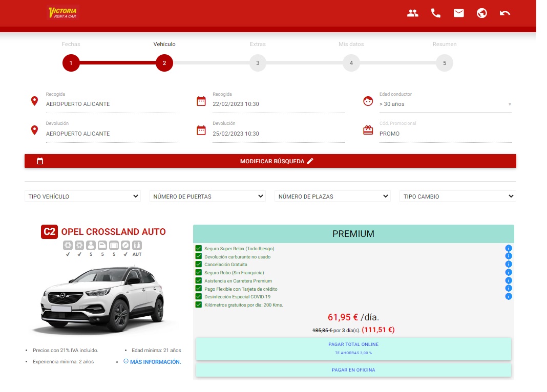
Task: Go to step 3 Extras
Action: (x=258, y=63)
